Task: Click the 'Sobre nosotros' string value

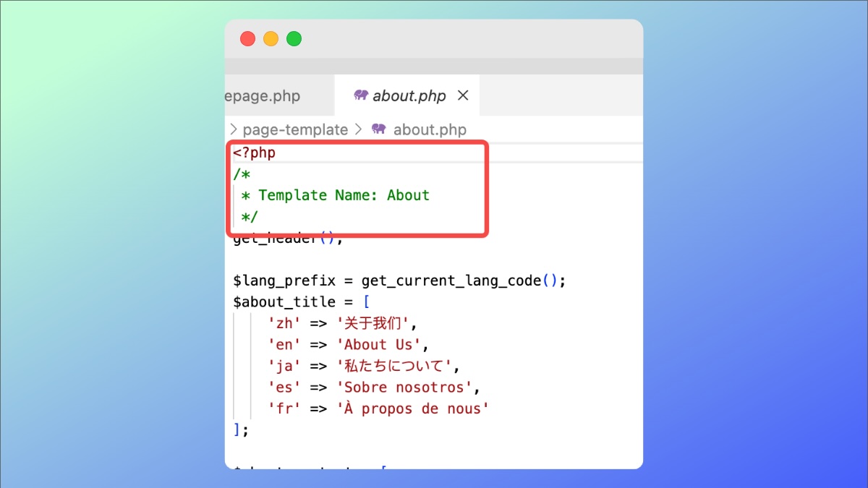Action: tap(404, 388)
